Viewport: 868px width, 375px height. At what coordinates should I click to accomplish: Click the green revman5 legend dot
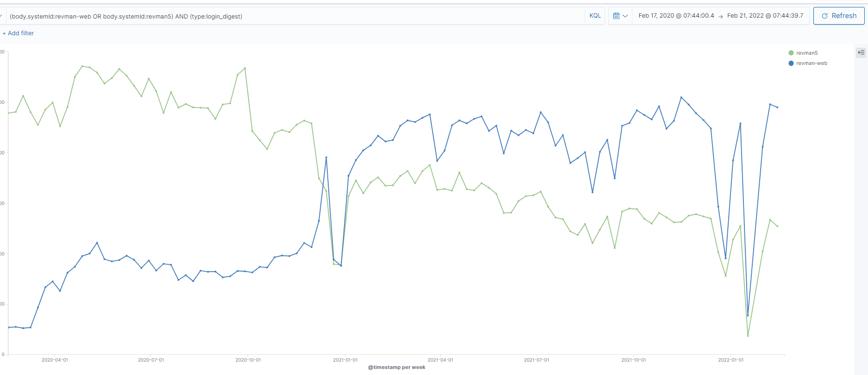[791, 53]
